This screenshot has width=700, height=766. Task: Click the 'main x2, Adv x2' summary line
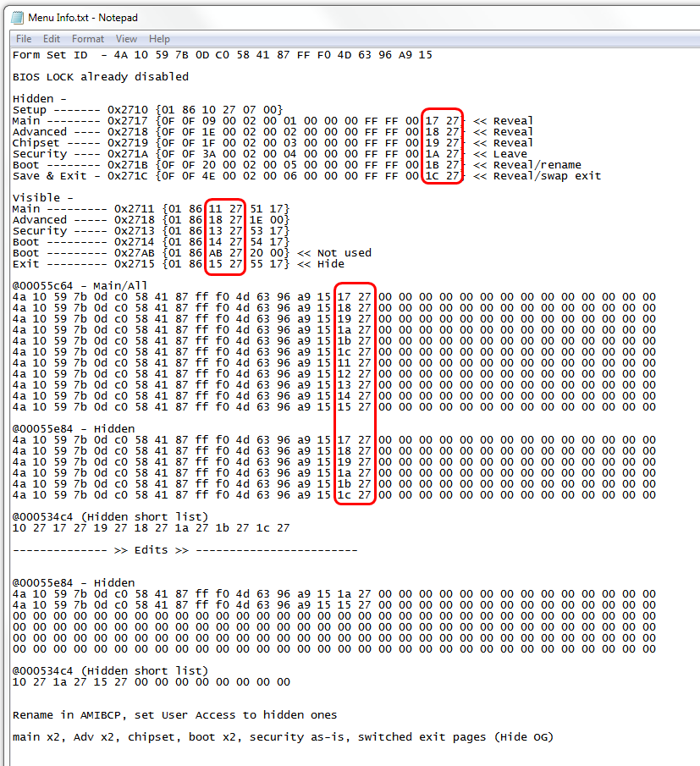[x=283, y=737]
